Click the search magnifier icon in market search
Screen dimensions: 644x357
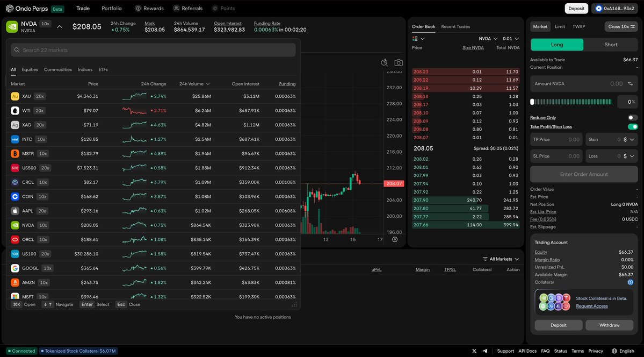pos(17,50)
